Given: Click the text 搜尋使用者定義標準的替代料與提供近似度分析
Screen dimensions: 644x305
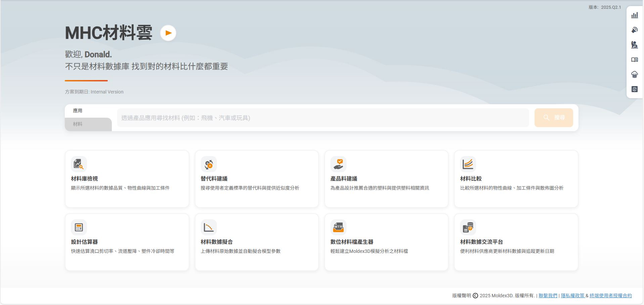Looking at the screenshot, I should 250,188.
